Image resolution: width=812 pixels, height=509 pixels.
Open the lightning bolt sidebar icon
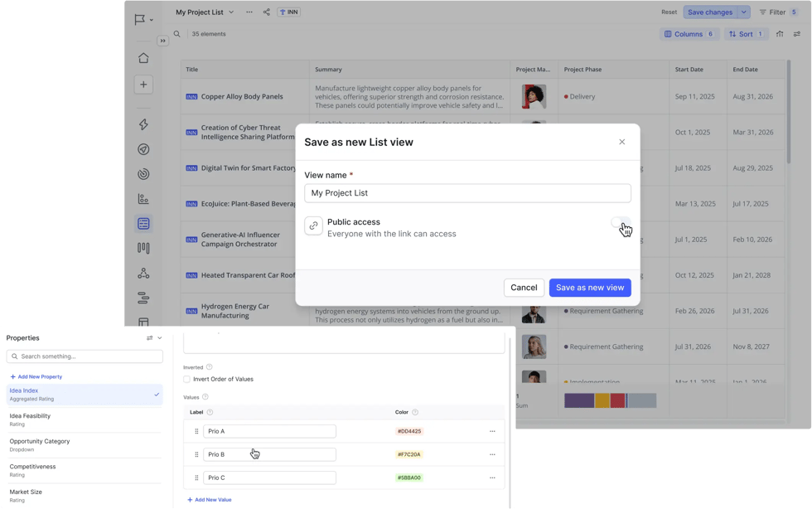click(x=143, y=124)
